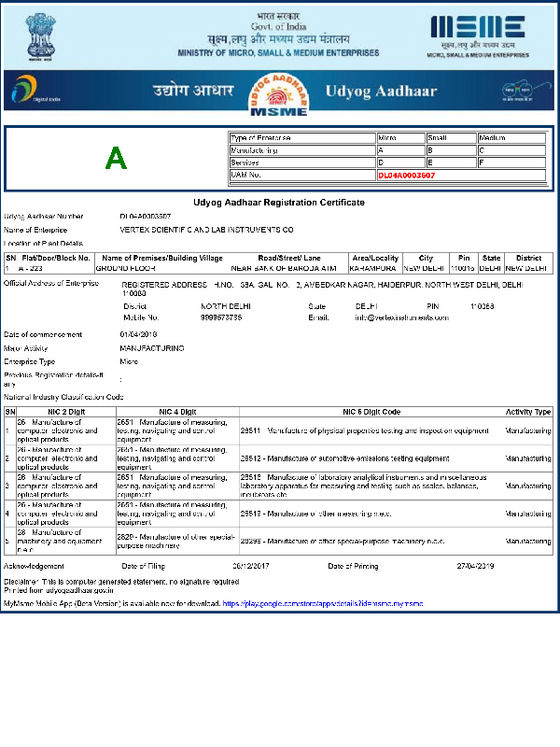The width and height of the screenshot is (560, 747).
Task: Click the 'Previous Registration details-if any' label
Action: [53, 379]
